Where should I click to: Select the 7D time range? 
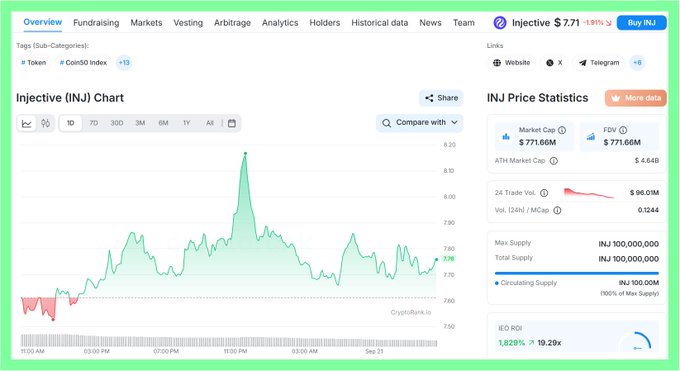pyautogui.click(x=93, y=123)
